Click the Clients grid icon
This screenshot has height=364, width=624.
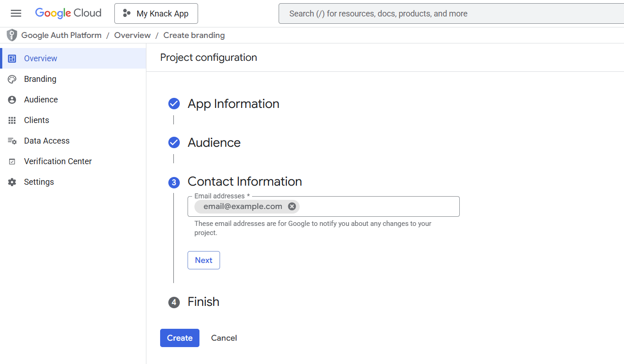click(x=12, y=120)
